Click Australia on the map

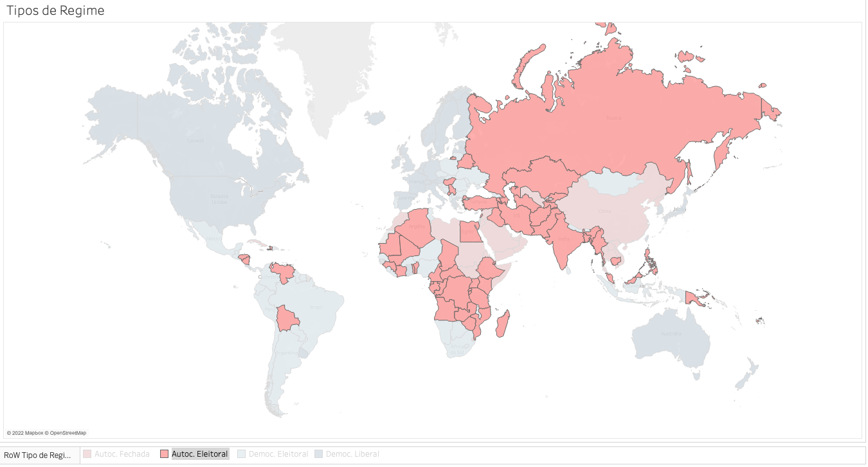coord(672,336)
